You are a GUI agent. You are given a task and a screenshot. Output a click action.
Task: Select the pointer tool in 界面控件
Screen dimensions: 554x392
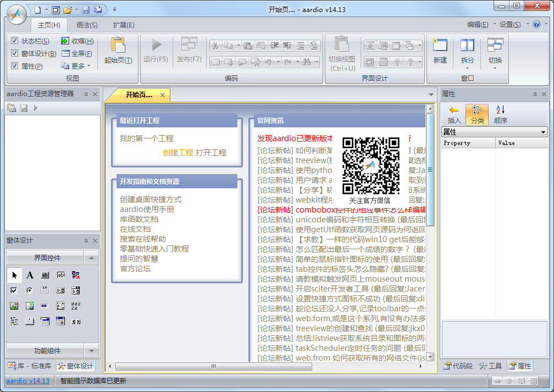pos(14,275)
